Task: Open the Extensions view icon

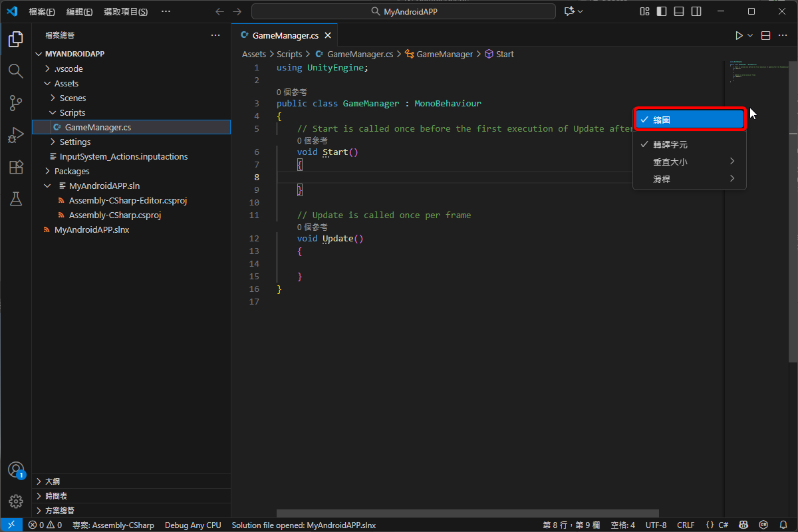Action: pos(16,167)
